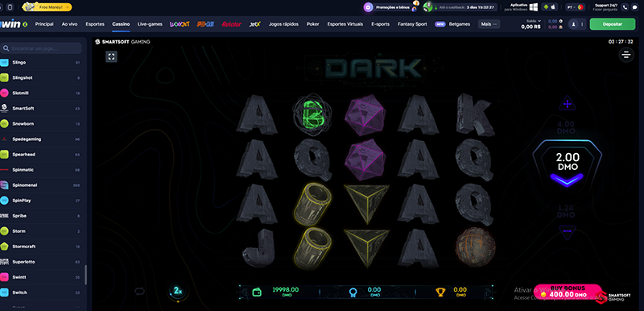Click the green wallet balance icon
Screen dimensions: 644x311
[x=257, y=292]
